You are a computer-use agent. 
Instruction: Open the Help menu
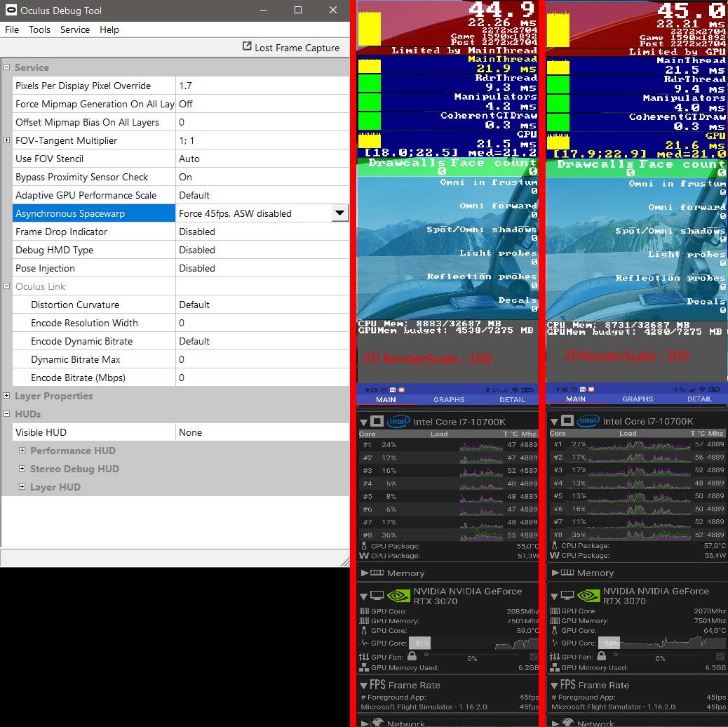109,29
